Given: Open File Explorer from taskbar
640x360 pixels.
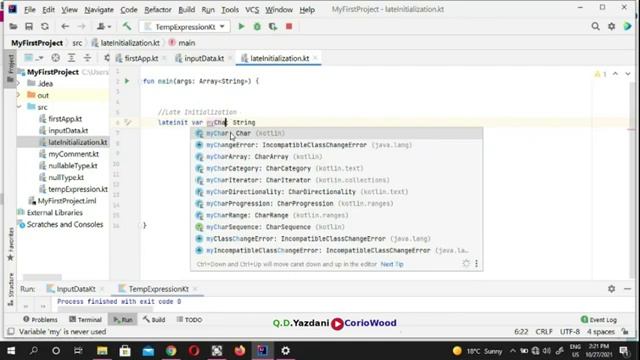Looking at the screenshot, I should pyautogui.click(x=102, y=351).
